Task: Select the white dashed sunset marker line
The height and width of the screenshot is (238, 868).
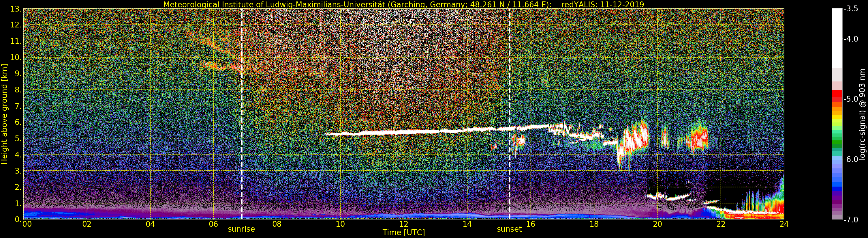Action: click(510, 114)
